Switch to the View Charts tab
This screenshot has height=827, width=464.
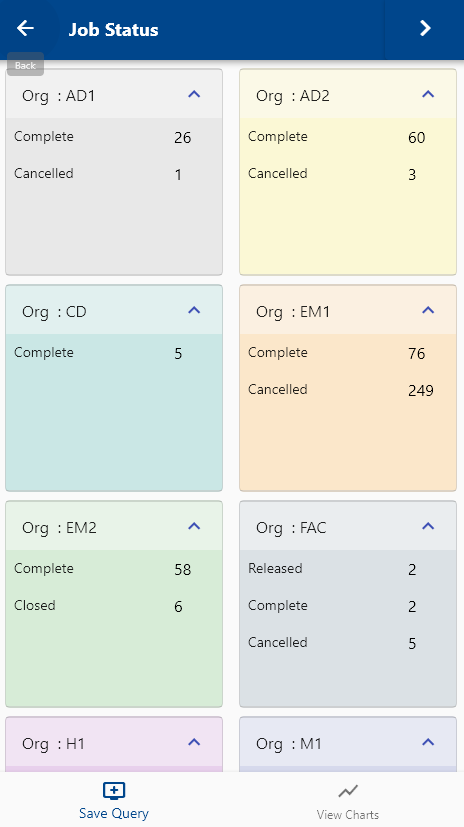coord(348,814)
